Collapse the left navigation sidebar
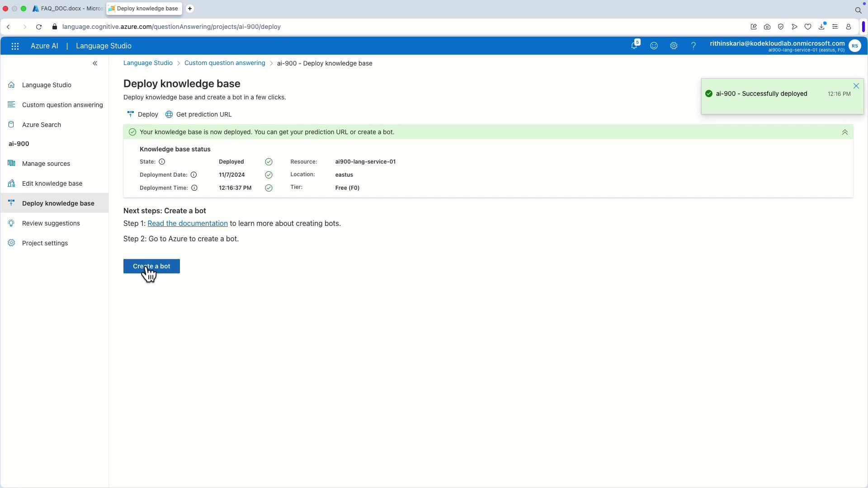 coord(95,63)
